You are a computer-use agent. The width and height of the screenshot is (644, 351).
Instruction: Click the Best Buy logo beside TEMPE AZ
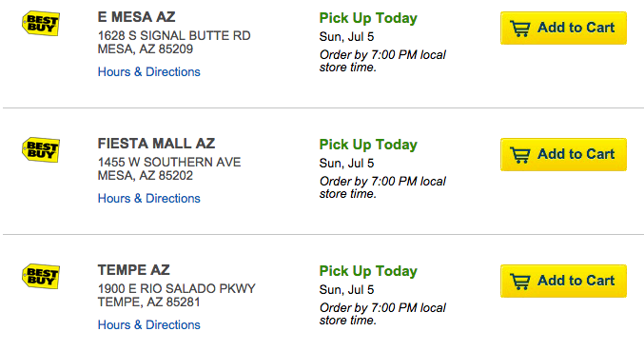[41, 276]
